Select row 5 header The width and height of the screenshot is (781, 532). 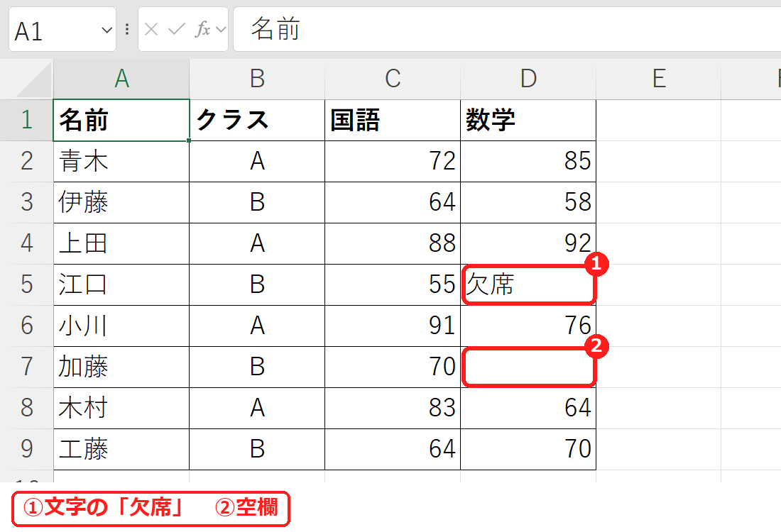[27, 284]
